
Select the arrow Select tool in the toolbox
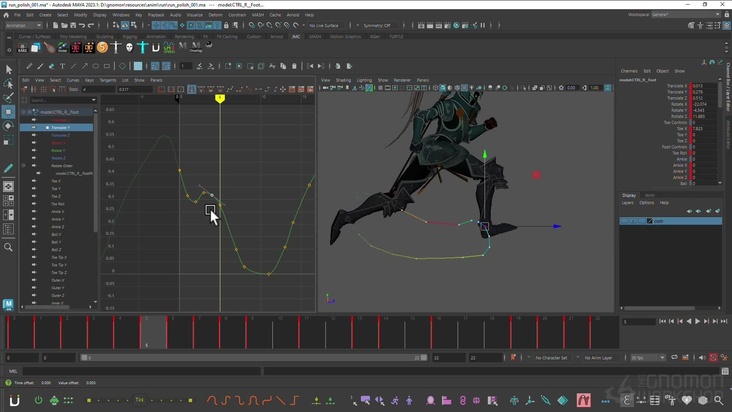9,69
